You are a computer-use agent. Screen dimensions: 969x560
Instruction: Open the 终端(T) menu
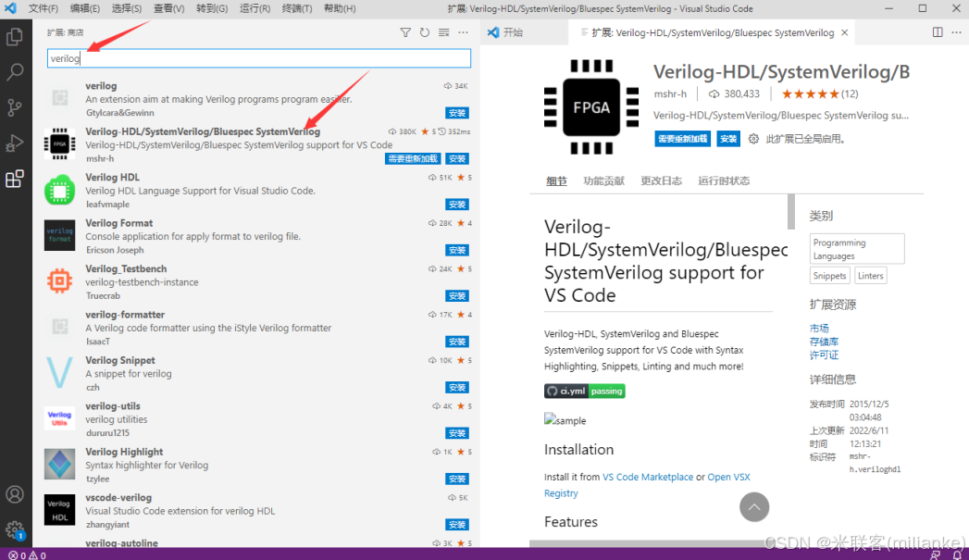pyautogui.click(x=297, y=8)
